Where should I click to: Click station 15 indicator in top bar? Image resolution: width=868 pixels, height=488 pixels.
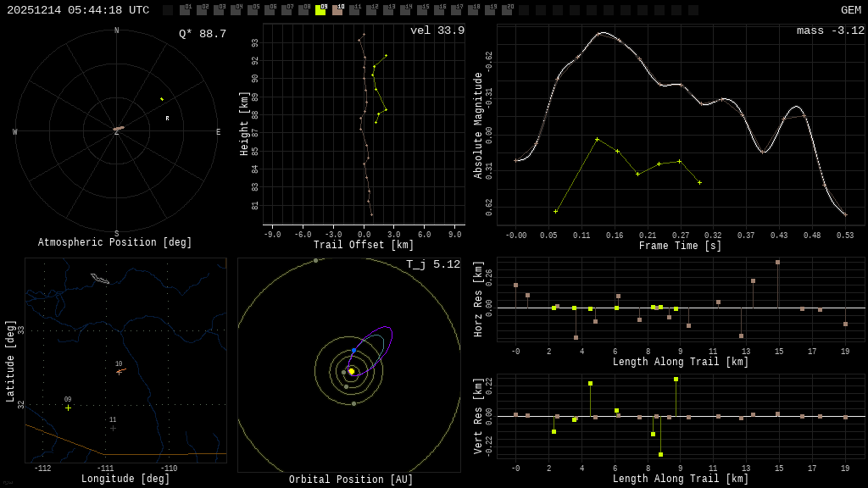pyautogui.click(x=422, y=10)
